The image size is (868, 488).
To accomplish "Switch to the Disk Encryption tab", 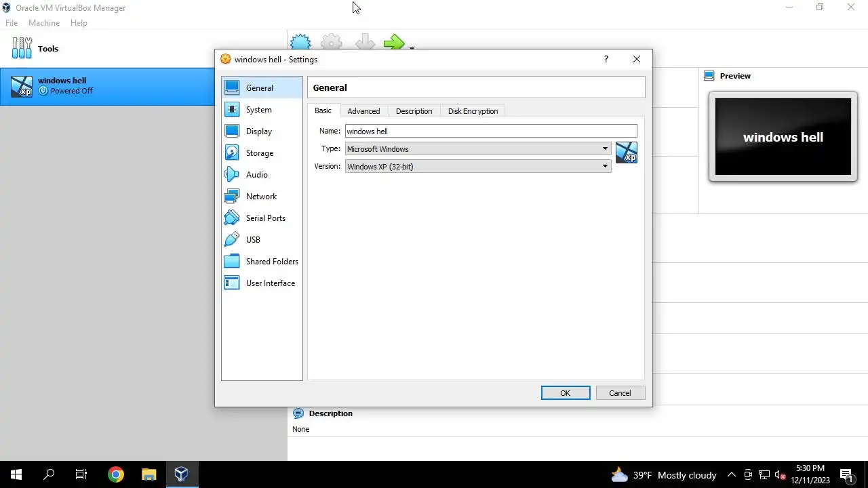I will [473, 111].
